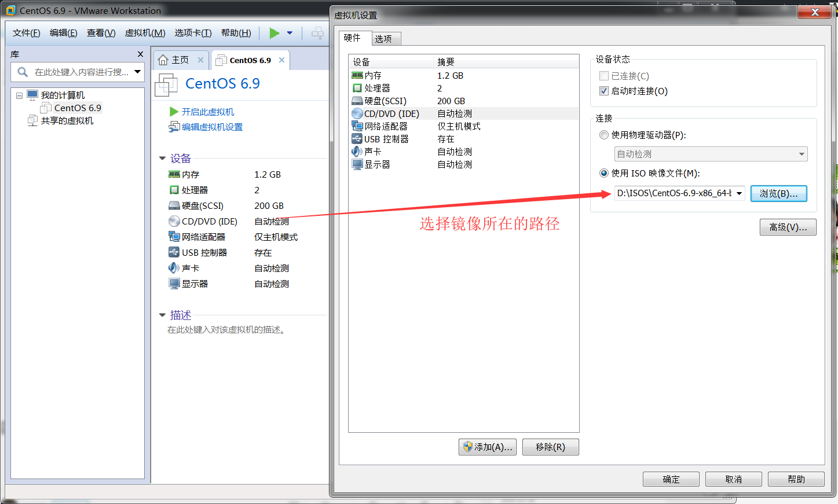Click the 移除(R) button
This screenshot has height=504, width=838.
click(x=551, y=447)
